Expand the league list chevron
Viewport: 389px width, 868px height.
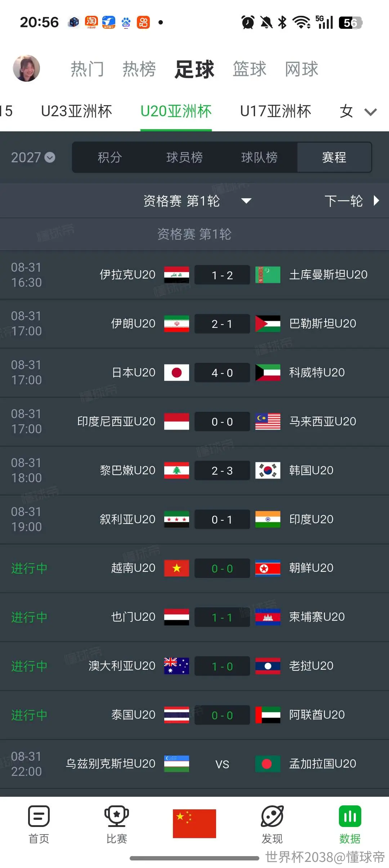pyautogui.click(x=370, y=112)
